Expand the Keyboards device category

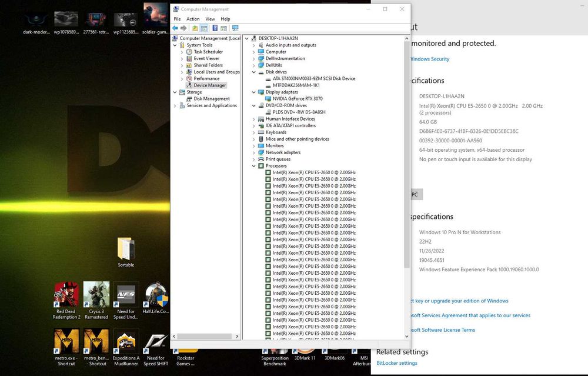pyautogui.click(x=254, y=132)
